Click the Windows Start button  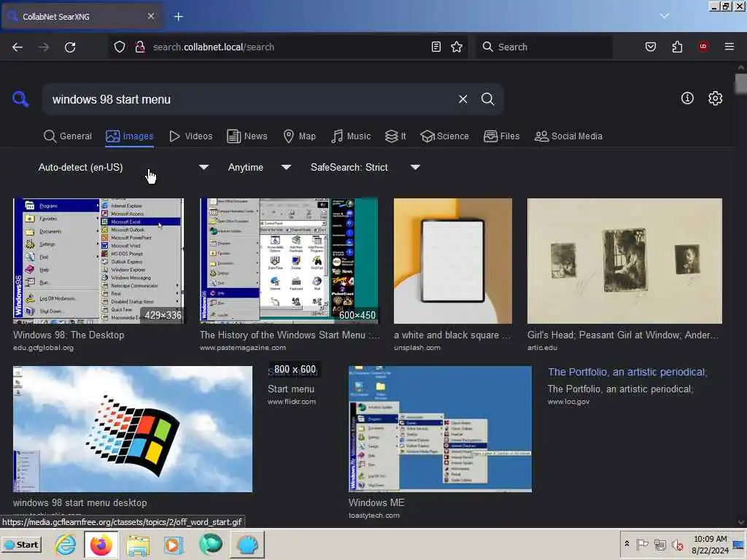[x=22, y=544]
